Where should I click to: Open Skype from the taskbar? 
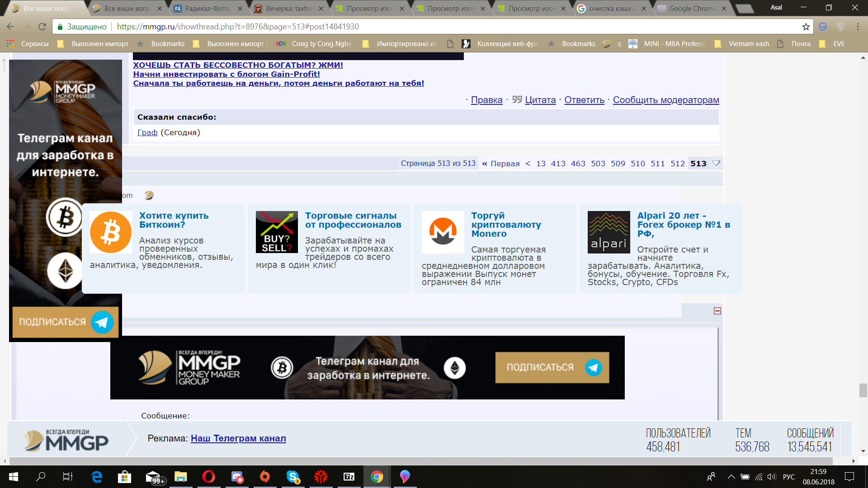293,477
